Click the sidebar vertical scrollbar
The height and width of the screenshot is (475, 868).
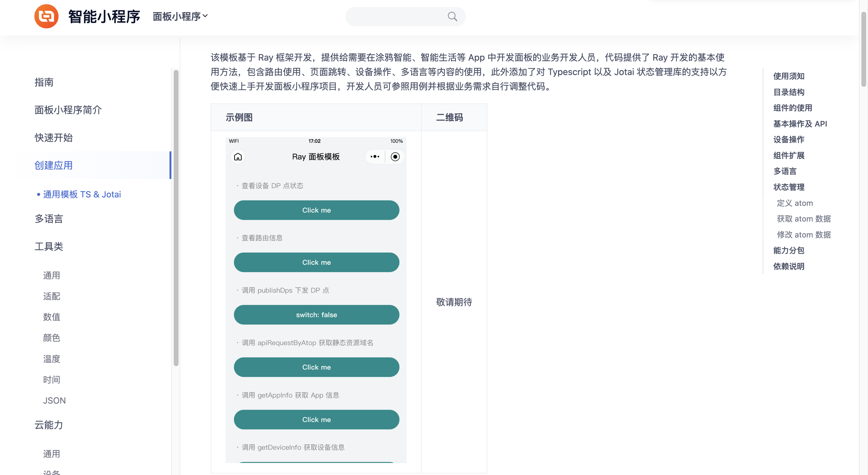pos(176,218)
